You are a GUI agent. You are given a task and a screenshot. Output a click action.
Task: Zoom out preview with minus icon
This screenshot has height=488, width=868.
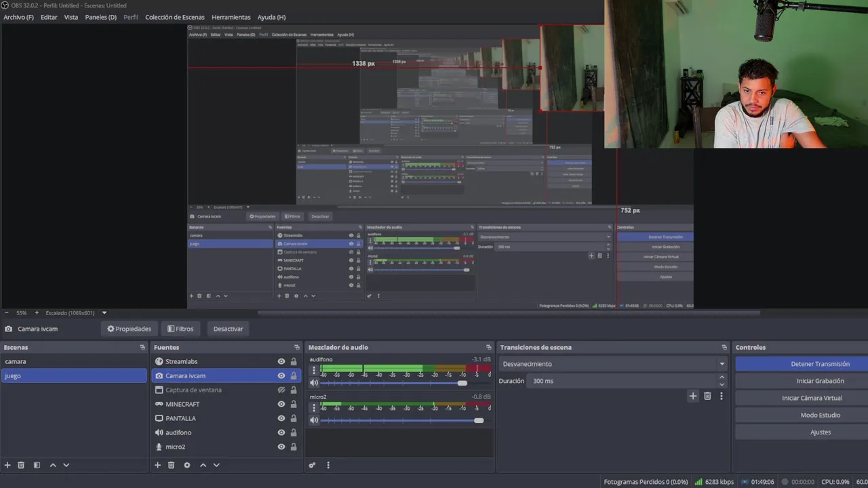pyautogui.click(x=6, y=313)
